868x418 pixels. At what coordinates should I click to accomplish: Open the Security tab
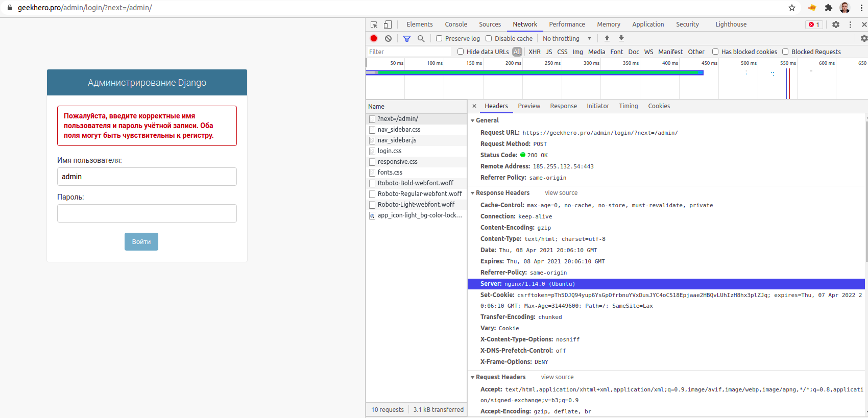(687, 24)
